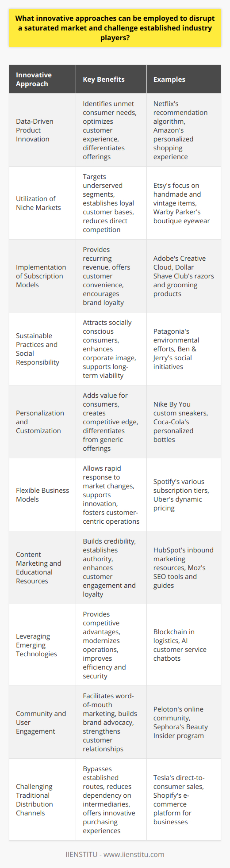Select the Utilization of Niche Markets row

(115, 203)
